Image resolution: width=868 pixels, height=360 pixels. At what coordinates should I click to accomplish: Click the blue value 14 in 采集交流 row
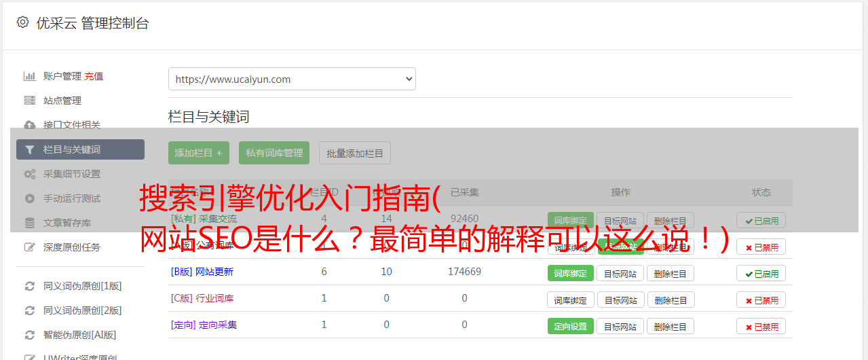coord(386,219)
